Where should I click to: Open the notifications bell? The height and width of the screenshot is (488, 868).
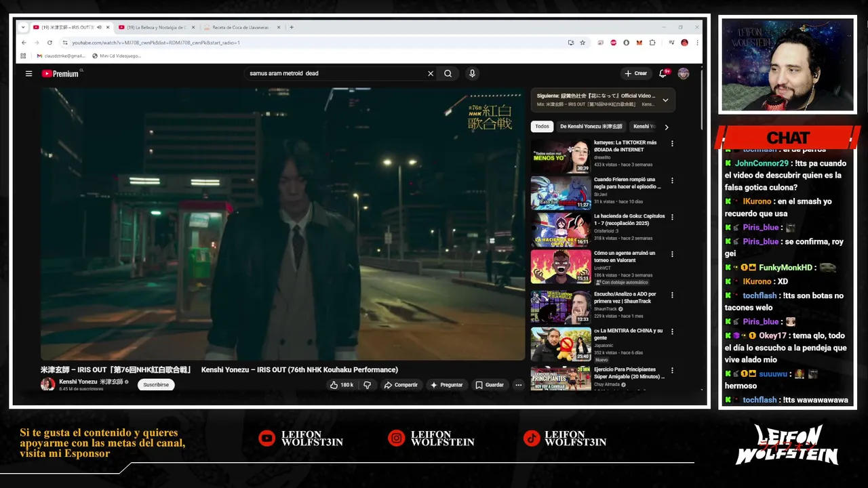click(x=663, y=73)
